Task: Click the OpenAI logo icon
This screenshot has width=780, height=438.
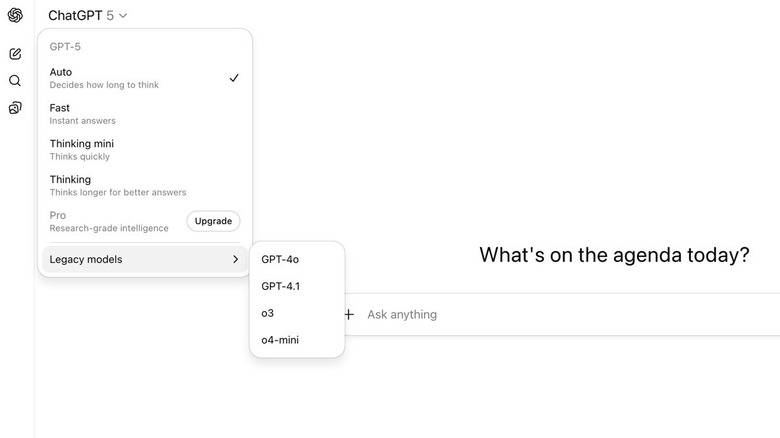Action: coord(15,15)
